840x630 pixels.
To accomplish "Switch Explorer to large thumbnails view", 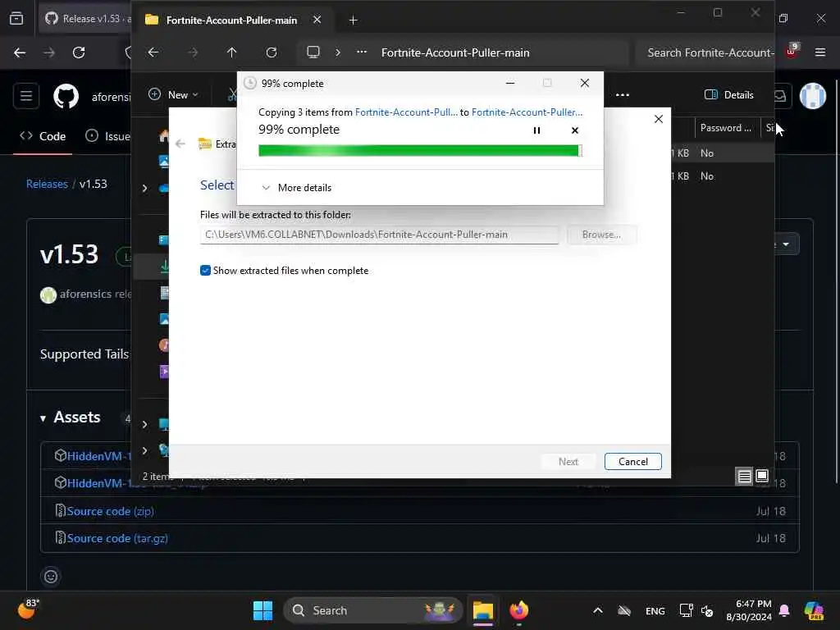I will (x=762, y=476).
